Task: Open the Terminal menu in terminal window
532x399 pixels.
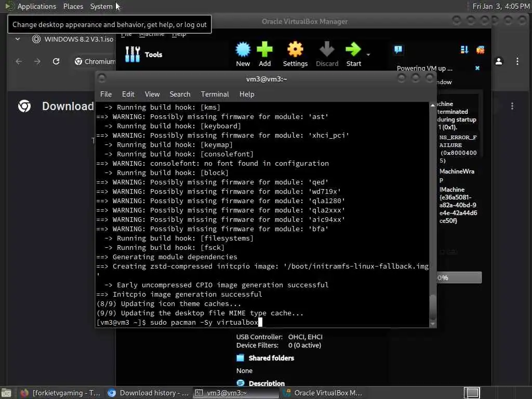Action: pos(215,95)
